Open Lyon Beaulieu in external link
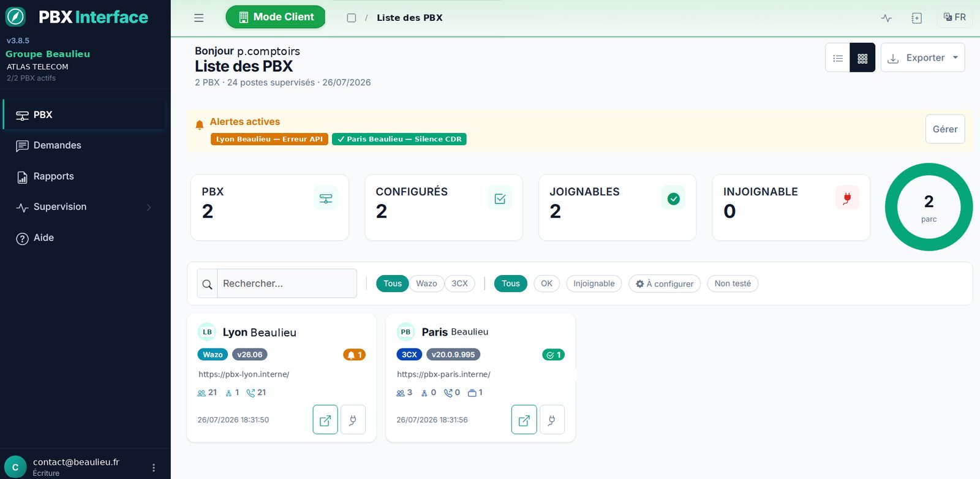 tap(325, 420)
